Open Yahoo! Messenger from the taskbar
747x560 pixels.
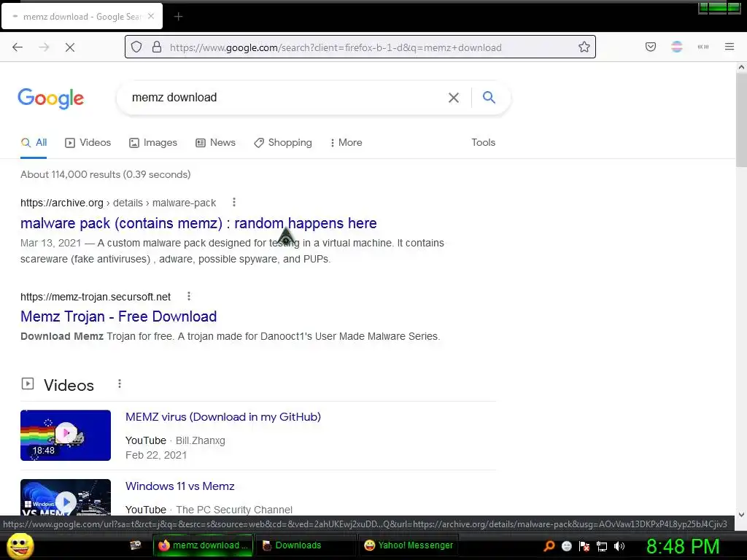409,545
